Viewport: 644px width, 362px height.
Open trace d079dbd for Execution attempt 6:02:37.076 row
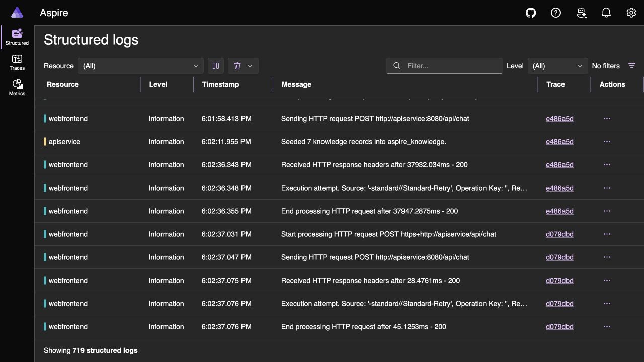[559, 304]
